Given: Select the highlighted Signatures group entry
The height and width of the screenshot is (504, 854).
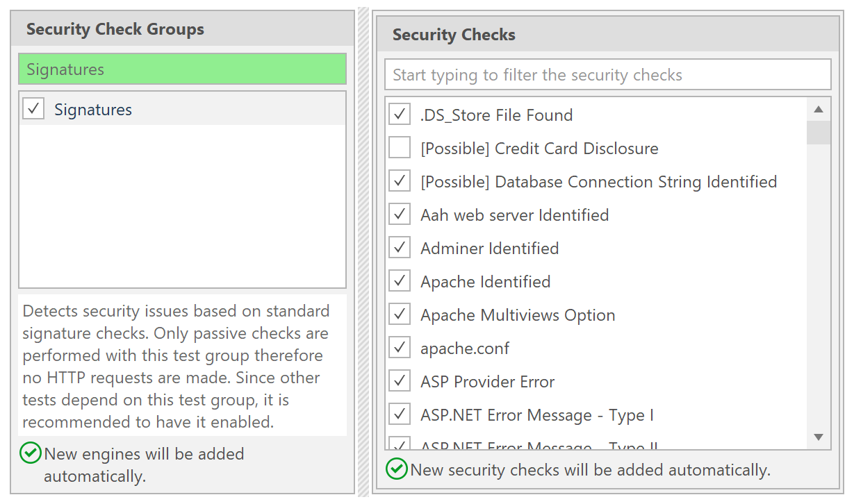Looking at the screenshot, I should tap(182, 69).
